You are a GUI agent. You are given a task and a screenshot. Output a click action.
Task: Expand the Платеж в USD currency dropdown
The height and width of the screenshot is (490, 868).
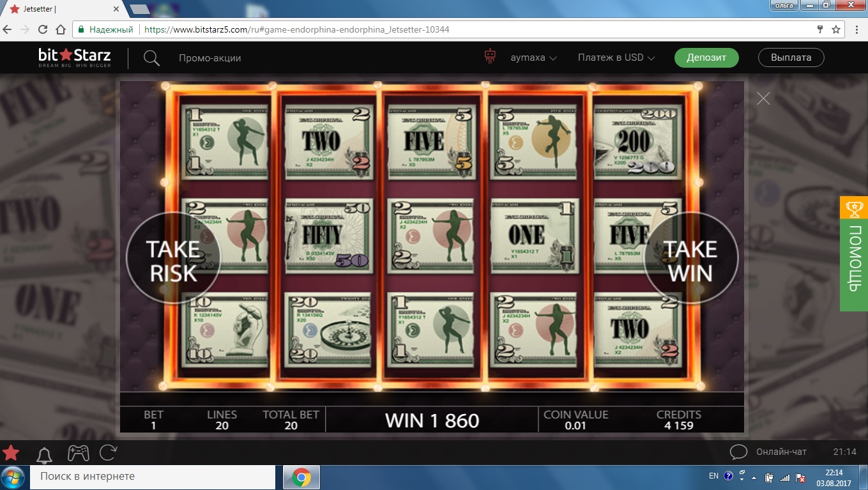point(616,57)
